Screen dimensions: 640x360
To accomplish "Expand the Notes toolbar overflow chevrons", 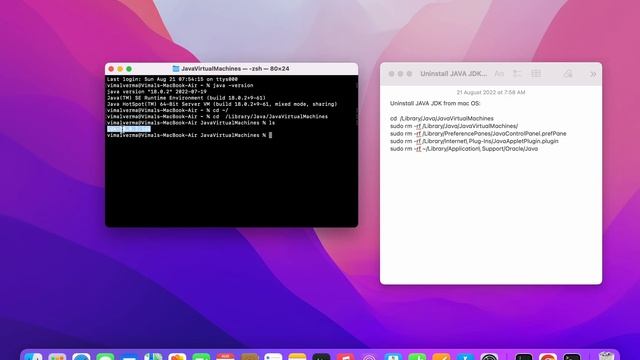I will [593, 74].
